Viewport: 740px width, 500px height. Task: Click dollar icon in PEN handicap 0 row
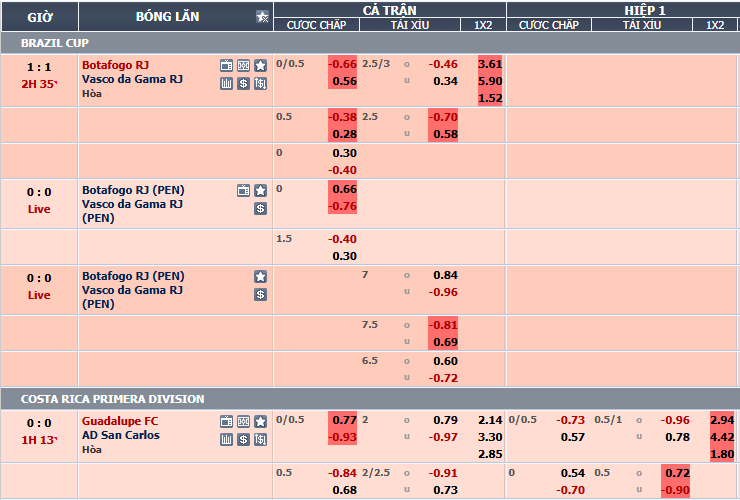261,208
